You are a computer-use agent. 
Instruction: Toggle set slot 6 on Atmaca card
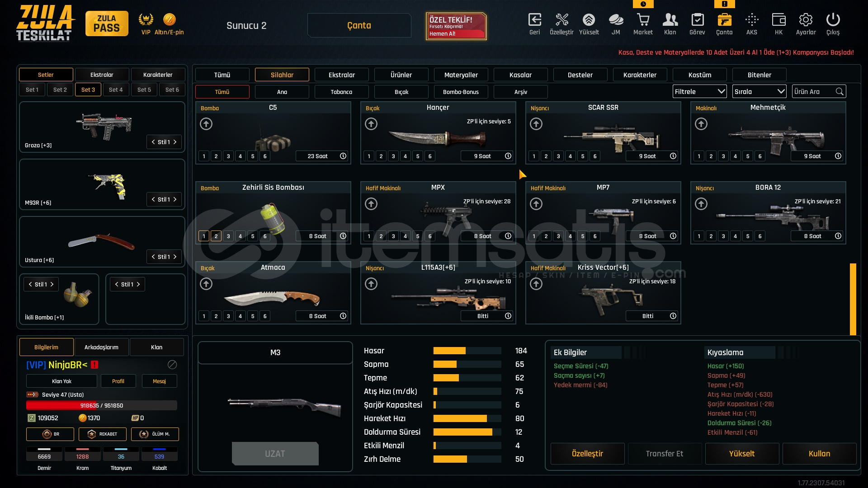[265, 316]
